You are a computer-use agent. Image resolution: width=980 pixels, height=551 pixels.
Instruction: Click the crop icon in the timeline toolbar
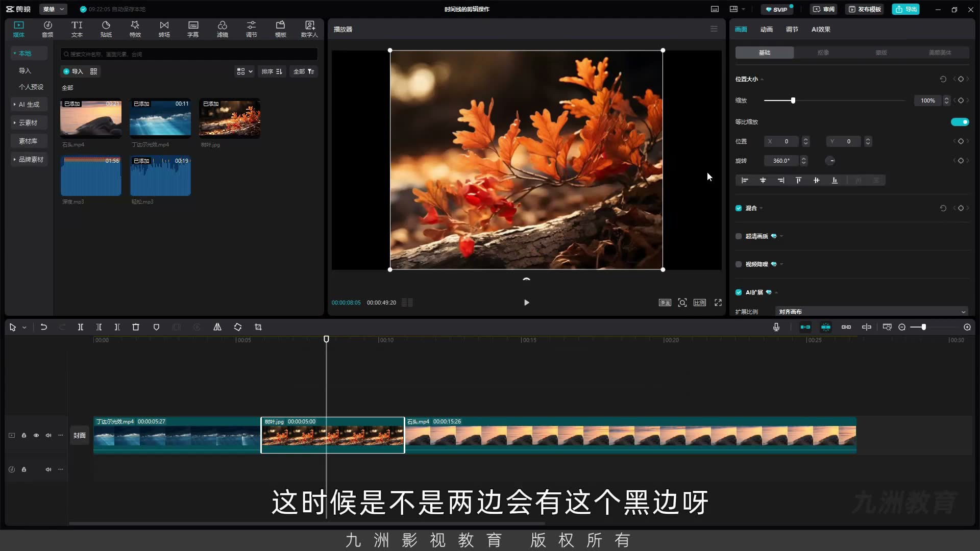click(x=258, y=327)
